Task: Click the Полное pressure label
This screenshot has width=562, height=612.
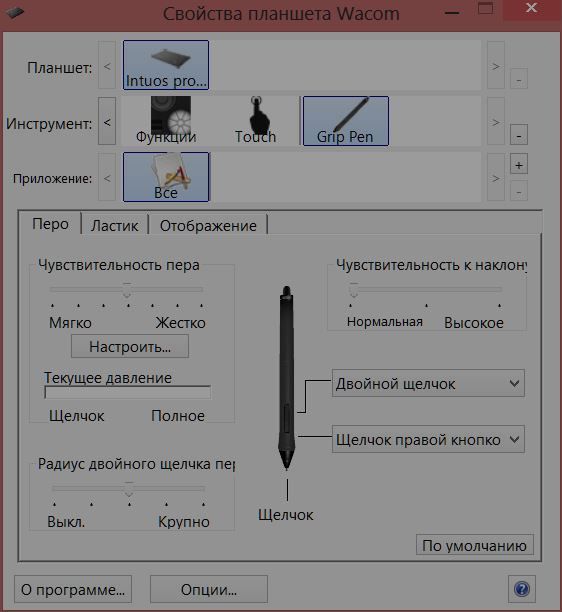Action: coord(178,416)
